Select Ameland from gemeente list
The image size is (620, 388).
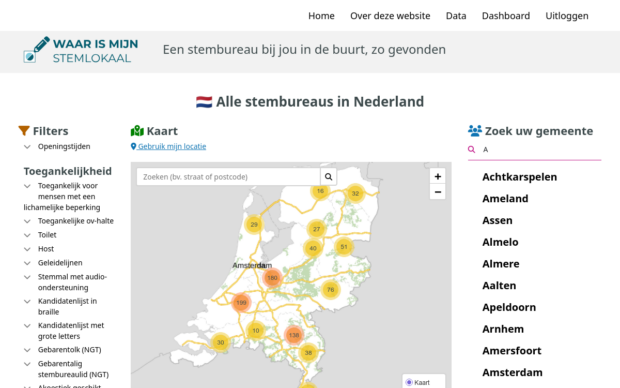tap(505, 199)
